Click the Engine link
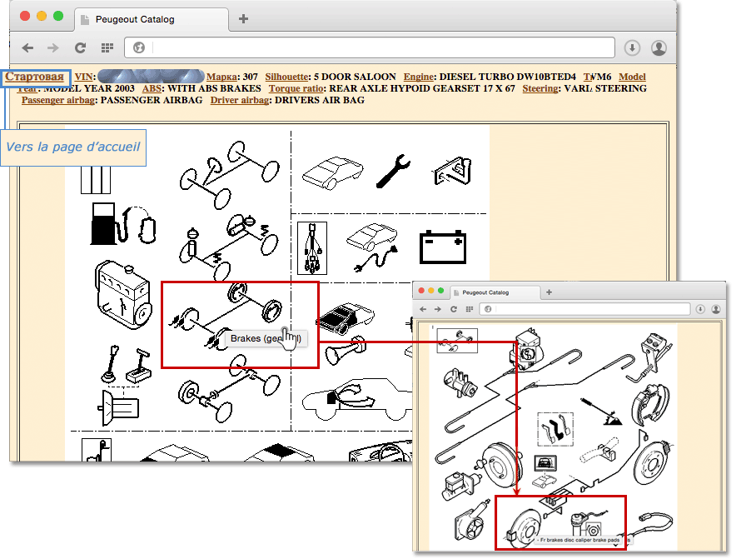 pos(419,77)
